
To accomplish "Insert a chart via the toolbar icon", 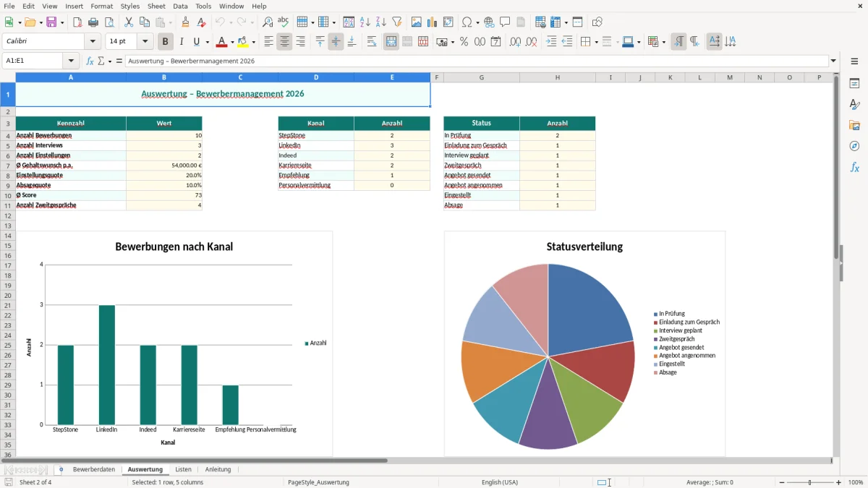I will click(x=433, y=22).
